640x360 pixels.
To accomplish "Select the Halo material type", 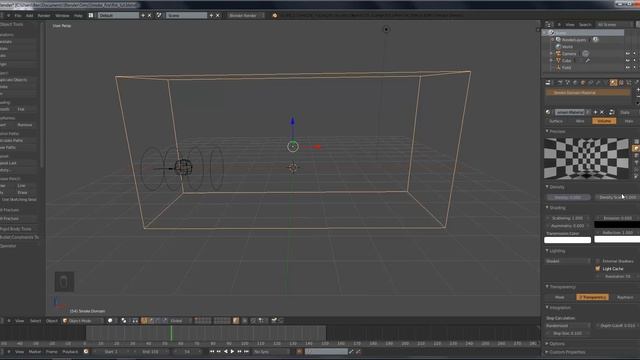I will [628, 121].
